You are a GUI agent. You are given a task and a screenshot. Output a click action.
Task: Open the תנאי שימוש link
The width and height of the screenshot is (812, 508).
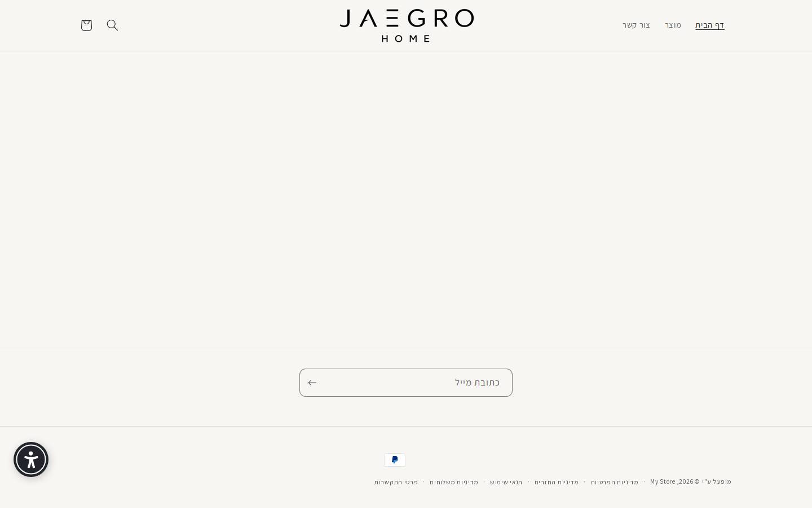(506, 482)
